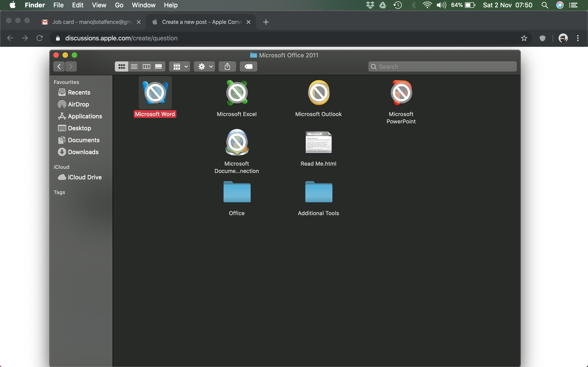Select Microsoft Document Connection icon
Image resolution: width=588 pixels, height=367 pixels.
coord(237,142)
